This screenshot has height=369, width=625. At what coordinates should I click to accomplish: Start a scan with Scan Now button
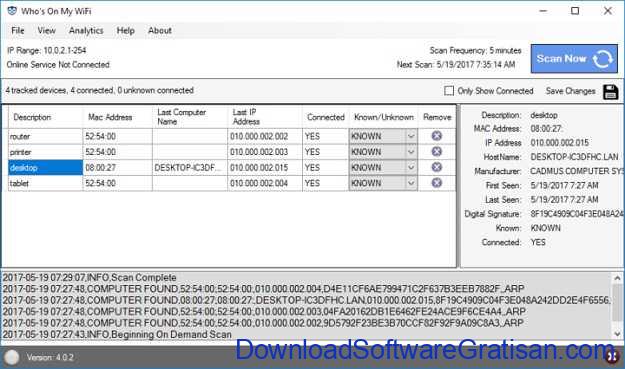[x=574, y=59]
